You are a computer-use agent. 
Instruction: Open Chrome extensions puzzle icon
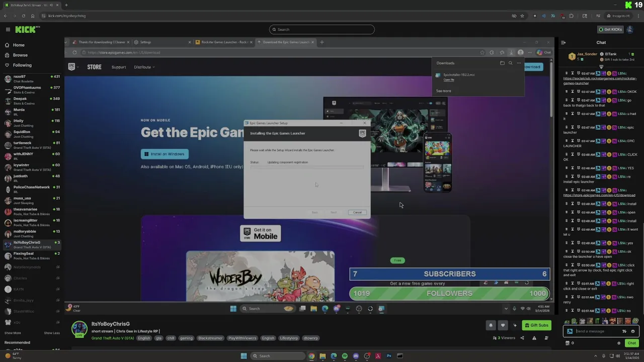[571, 16]
